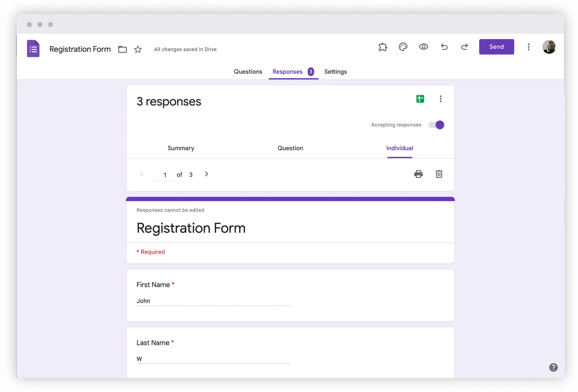This screenshot has height=392, width=578.
Task: Click the response number input field
Action: tap(163, 174)
